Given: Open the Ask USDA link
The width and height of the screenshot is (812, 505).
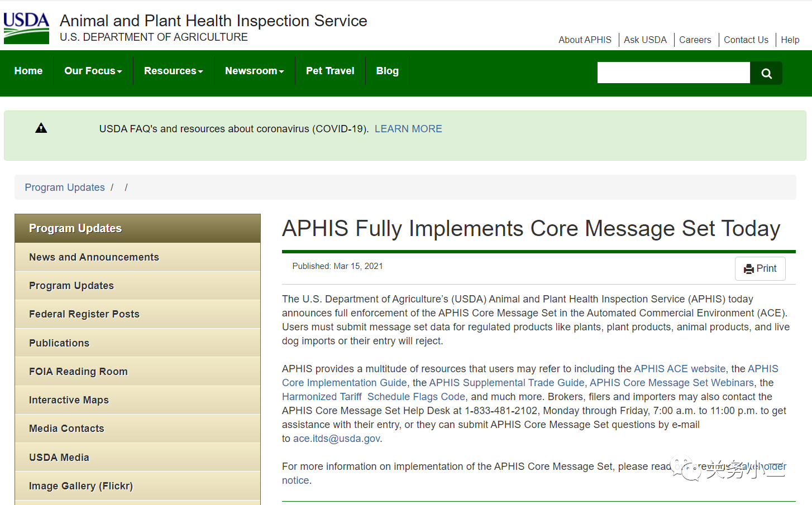Looking at the screenshot, I should (x=645, y=40).
